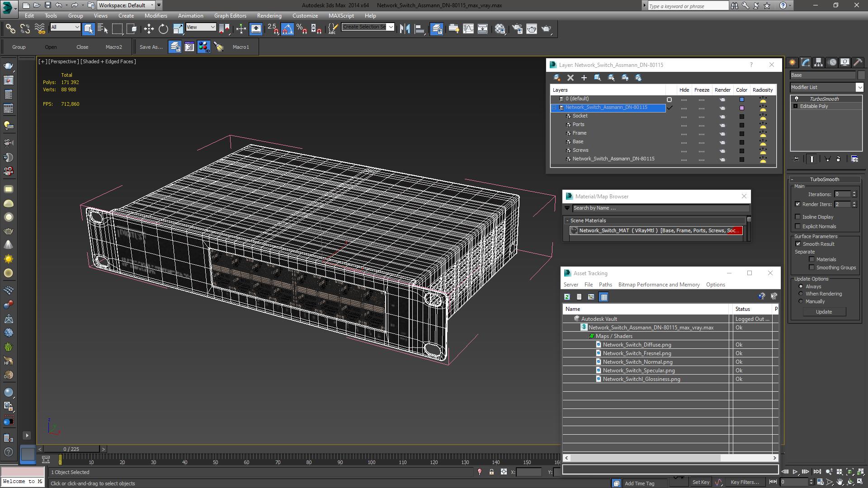Enable Explicit Normals checkbox
This screenshot has height=488, width=868.
click(798, 226)
